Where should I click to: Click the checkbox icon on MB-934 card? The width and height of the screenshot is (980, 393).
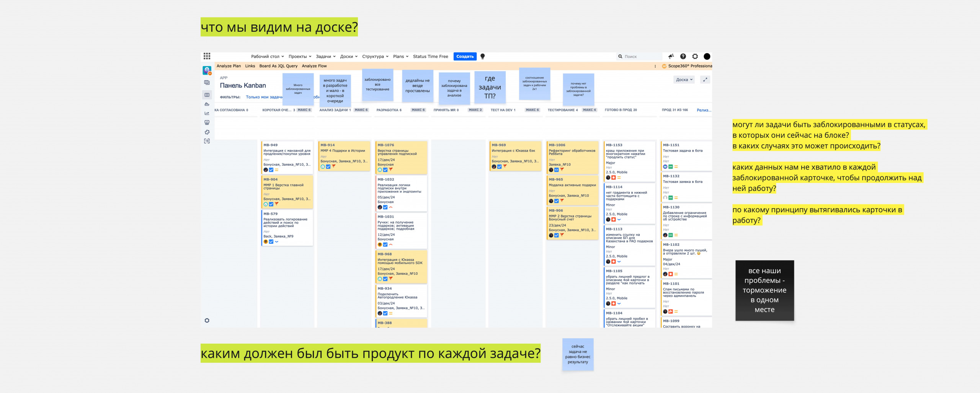(x=385, y=313)
